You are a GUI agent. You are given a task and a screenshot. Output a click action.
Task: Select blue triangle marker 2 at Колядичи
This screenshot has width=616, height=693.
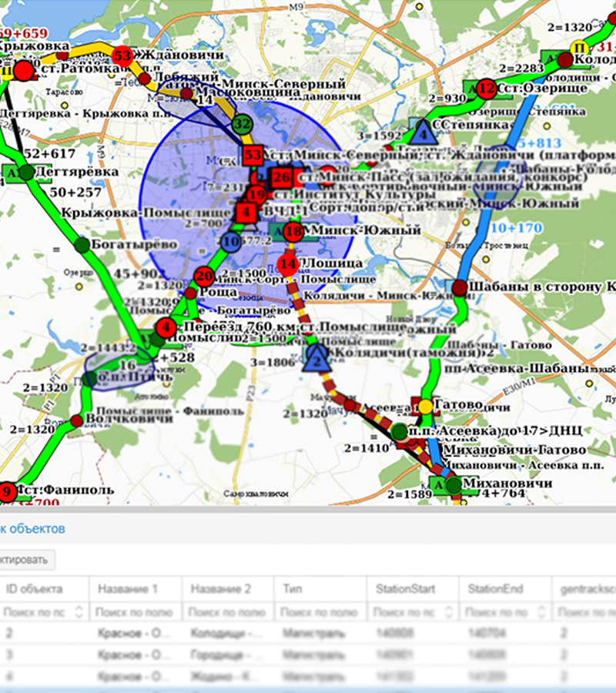pos(316,357)
